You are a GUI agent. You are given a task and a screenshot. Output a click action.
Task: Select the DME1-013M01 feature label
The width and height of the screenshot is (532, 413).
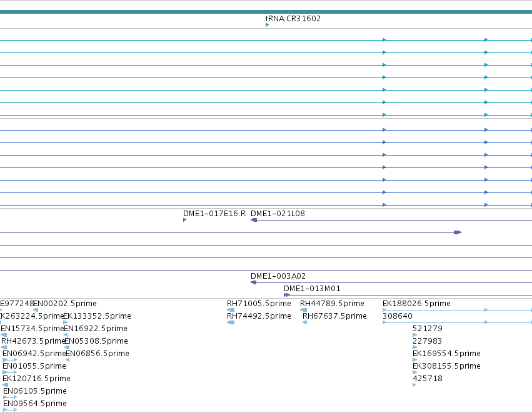(312, 288)
